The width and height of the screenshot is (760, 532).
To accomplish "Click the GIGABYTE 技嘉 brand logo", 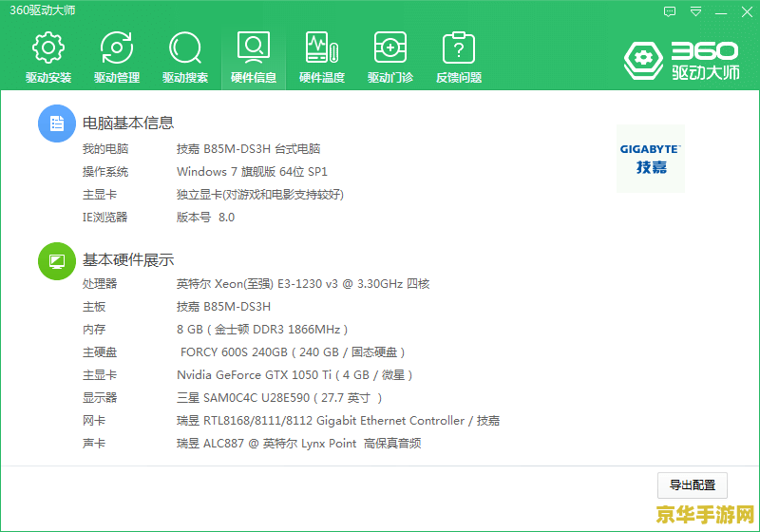I will click(651, 159).
